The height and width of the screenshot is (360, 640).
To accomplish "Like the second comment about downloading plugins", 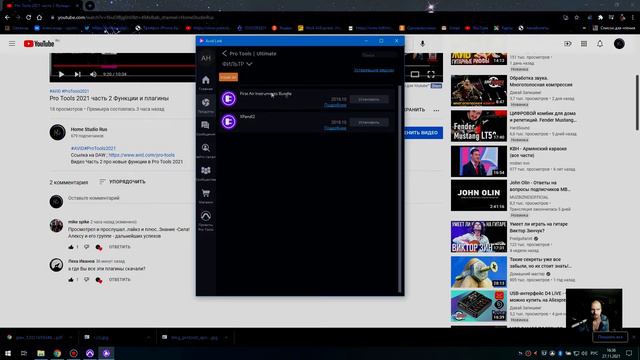I will (71, 280).
